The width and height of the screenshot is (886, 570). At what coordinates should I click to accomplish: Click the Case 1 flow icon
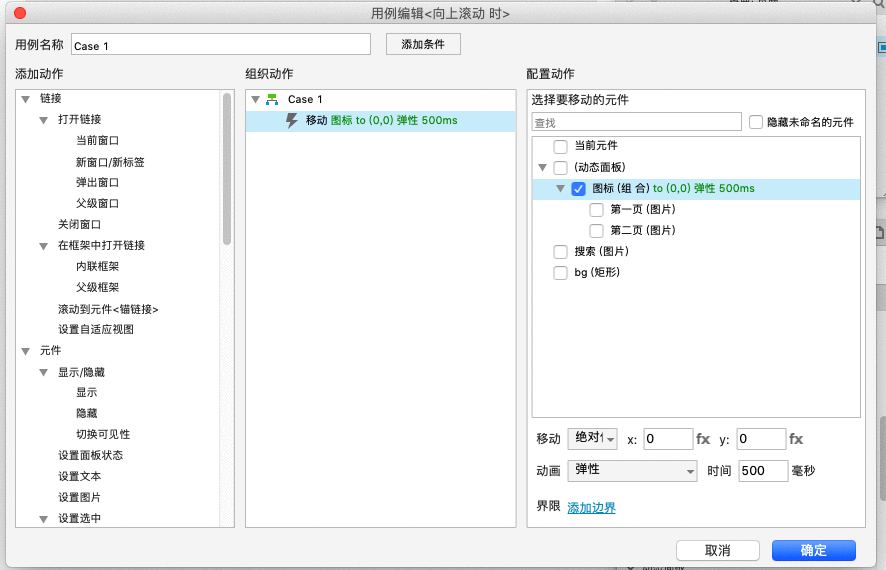pyautogui.click(x=272, y=99)
